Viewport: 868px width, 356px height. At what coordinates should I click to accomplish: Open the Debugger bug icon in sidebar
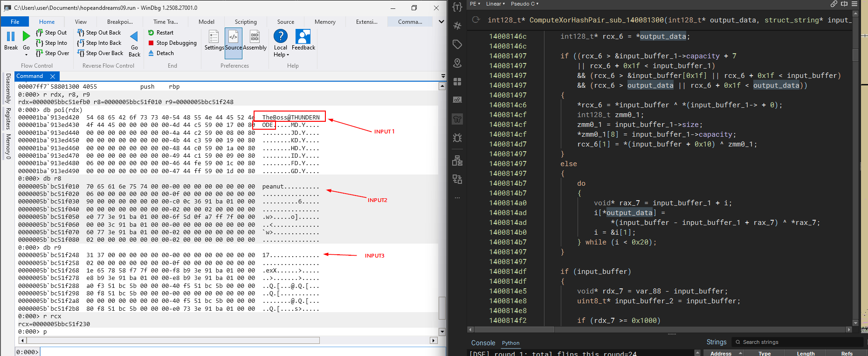tap(457, 138)
